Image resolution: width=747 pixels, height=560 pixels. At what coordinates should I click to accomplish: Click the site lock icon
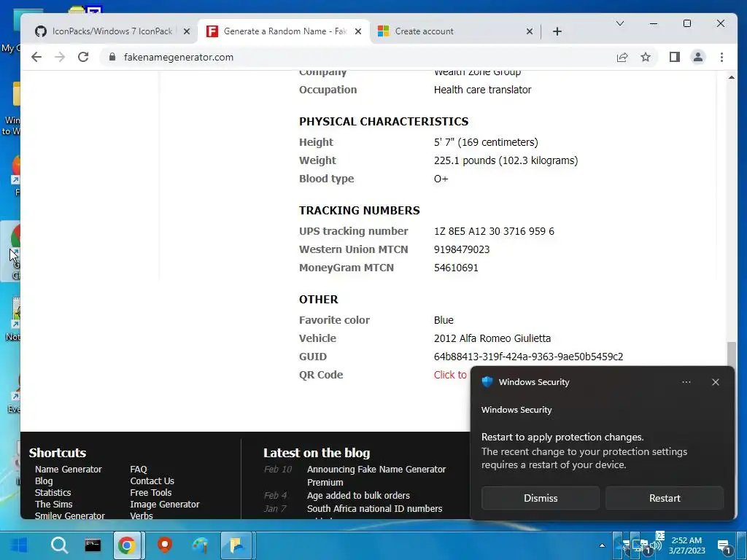112,57
